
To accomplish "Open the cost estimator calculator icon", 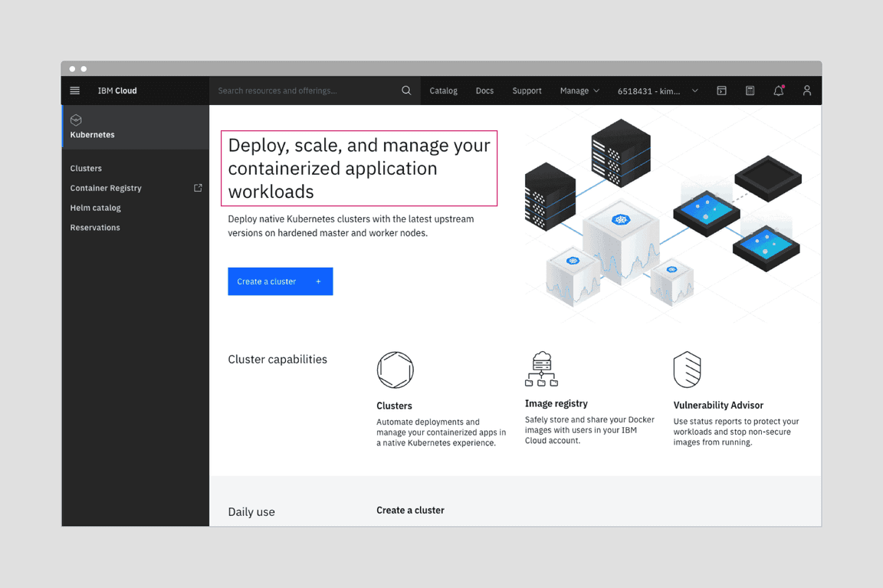I will coord(750,90).
